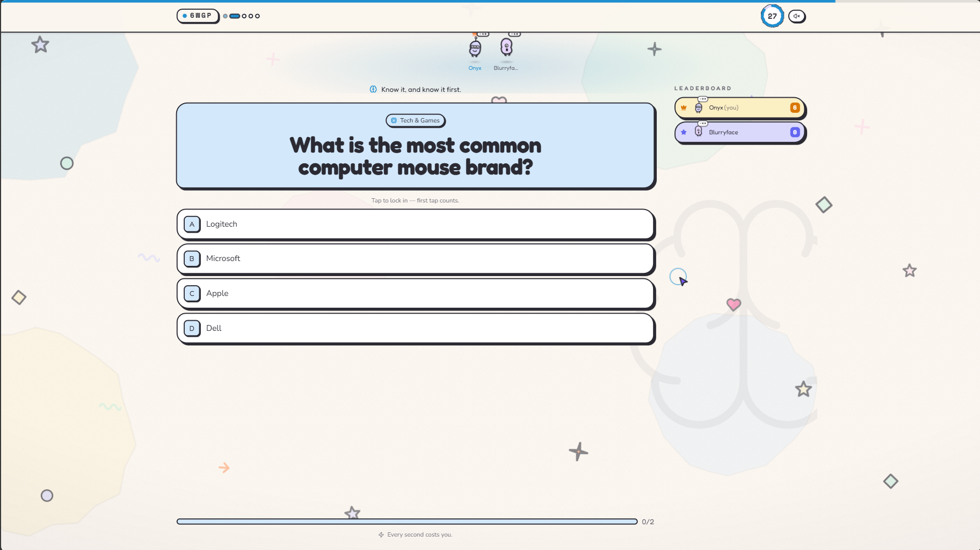
Task: Choose Apple as your answer
Action: click(x=416, y=293)
